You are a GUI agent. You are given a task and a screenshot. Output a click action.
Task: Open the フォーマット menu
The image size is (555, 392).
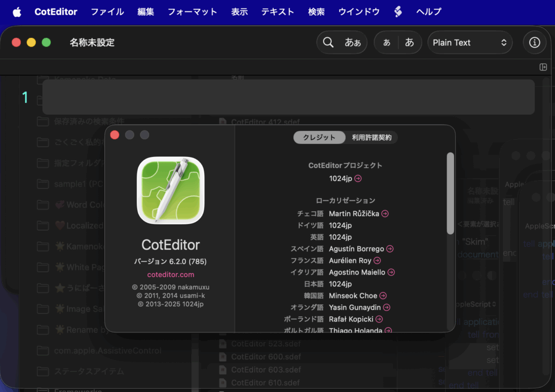pyautogui.click(x=192, y=11)
